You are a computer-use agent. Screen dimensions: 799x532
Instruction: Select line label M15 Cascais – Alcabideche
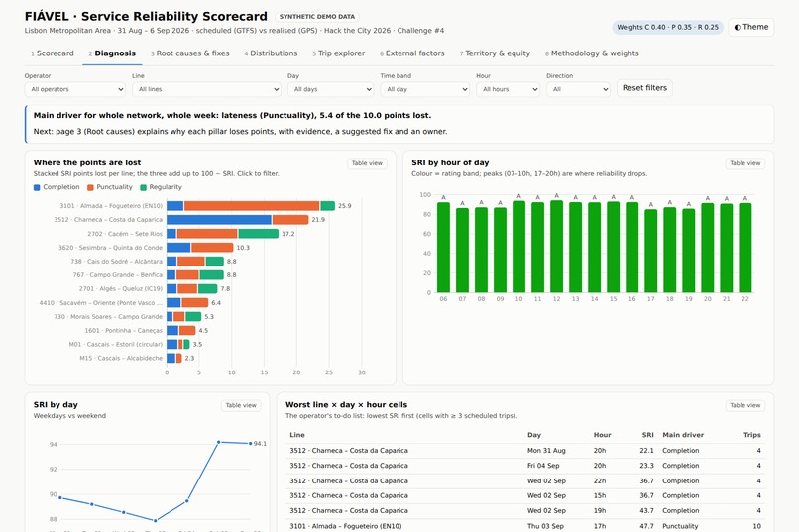click(121, 358)
